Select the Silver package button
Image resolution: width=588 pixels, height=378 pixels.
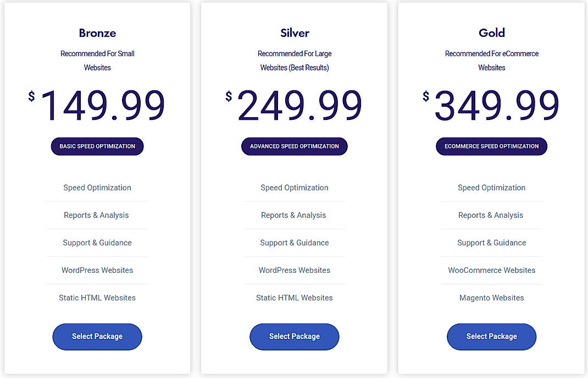295,336
